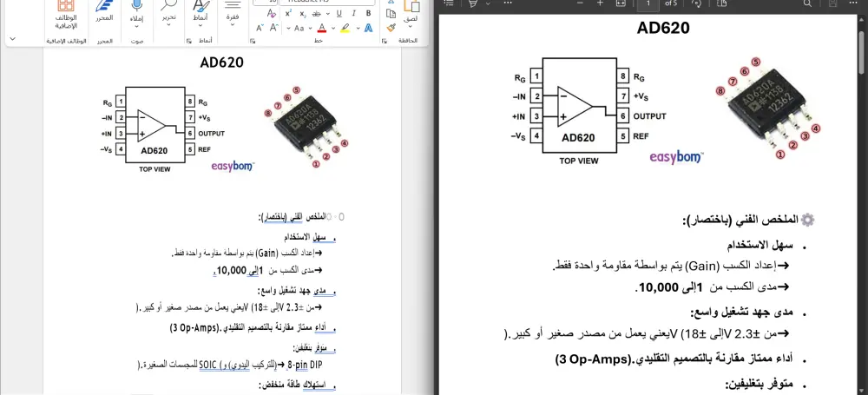Expand the Paragraph (فقرة) dropdown arrow
This screenshot has width=868, height=395.
tap(233, 25)
